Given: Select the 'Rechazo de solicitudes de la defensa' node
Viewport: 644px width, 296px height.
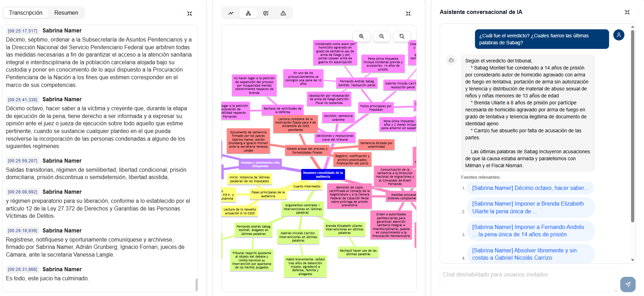Looking at the screenshot, I should pyautogui.click(x=283, y=110).
